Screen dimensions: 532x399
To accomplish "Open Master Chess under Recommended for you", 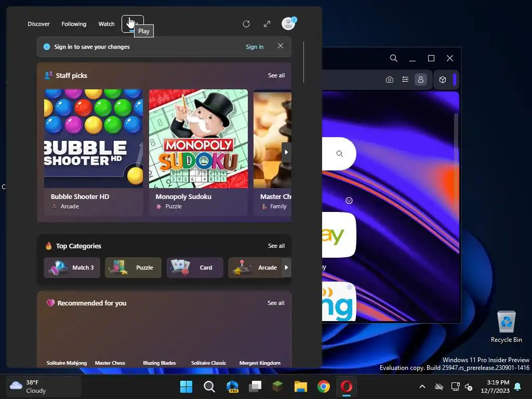I will click(x=110, y=363).
